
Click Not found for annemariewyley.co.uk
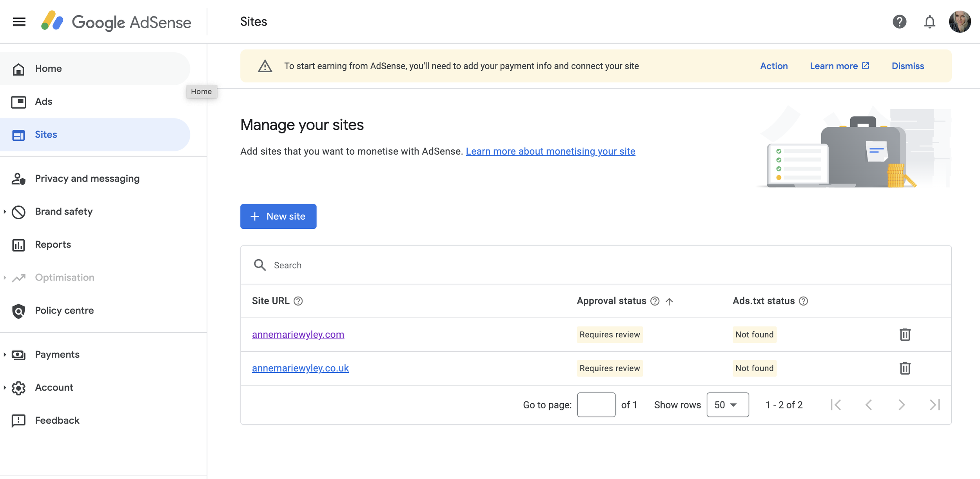[754, 368]
